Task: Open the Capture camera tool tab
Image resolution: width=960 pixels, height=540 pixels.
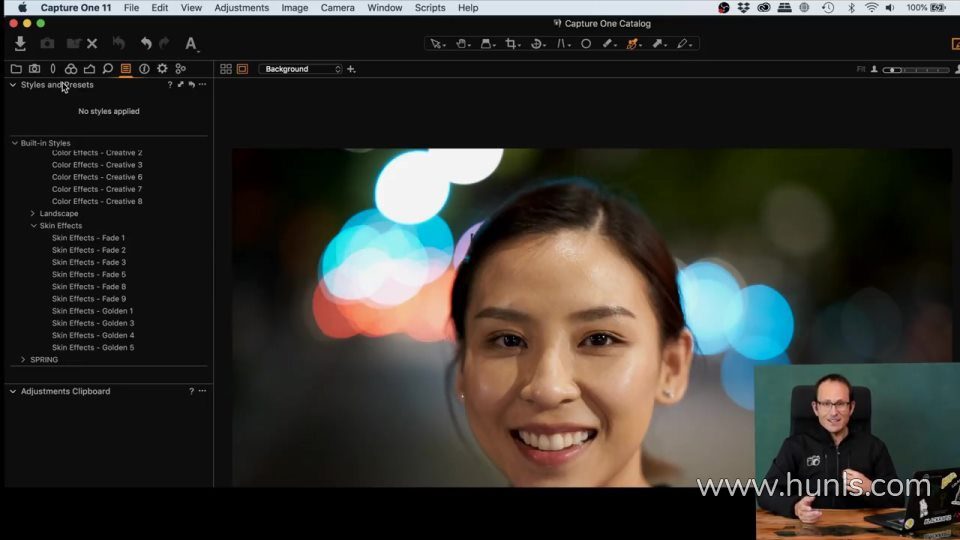Action: point(34,69)
